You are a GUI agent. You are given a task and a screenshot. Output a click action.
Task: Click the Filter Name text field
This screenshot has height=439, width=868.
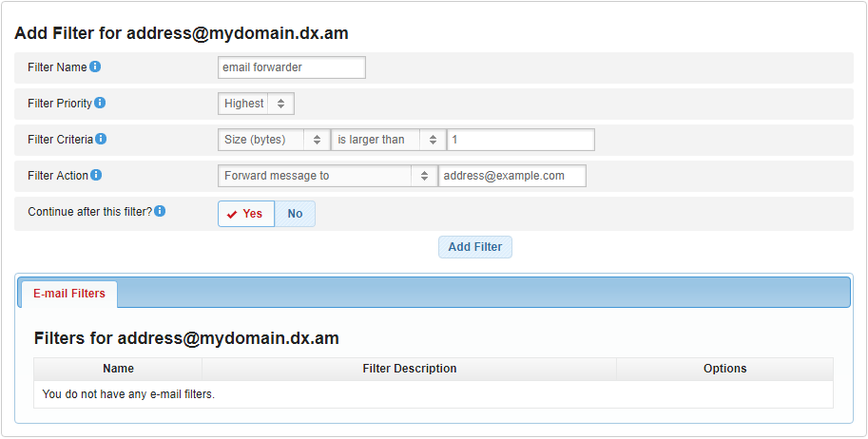coord(291,67)
